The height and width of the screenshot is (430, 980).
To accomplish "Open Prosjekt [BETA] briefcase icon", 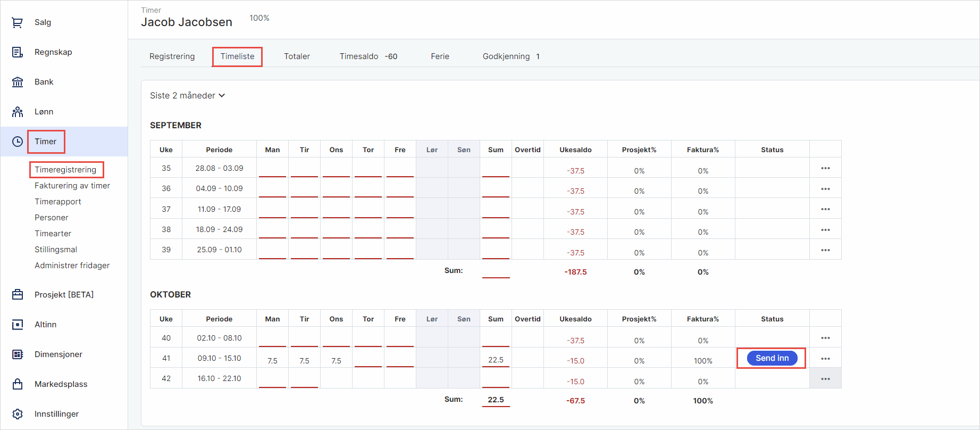I will pyautogui.click(x=18, y=295).
